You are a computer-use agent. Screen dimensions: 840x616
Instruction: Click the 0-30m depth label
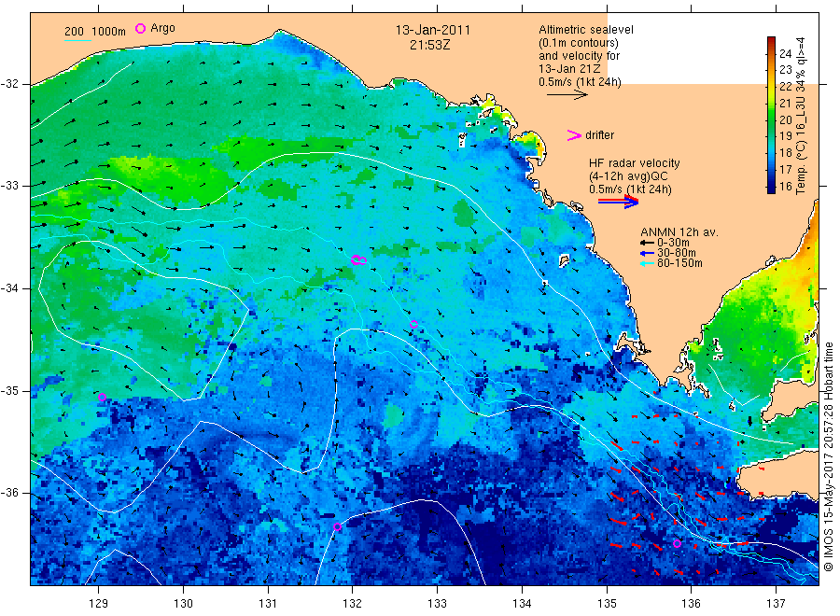pyautogui.click(x=673, y=243)
